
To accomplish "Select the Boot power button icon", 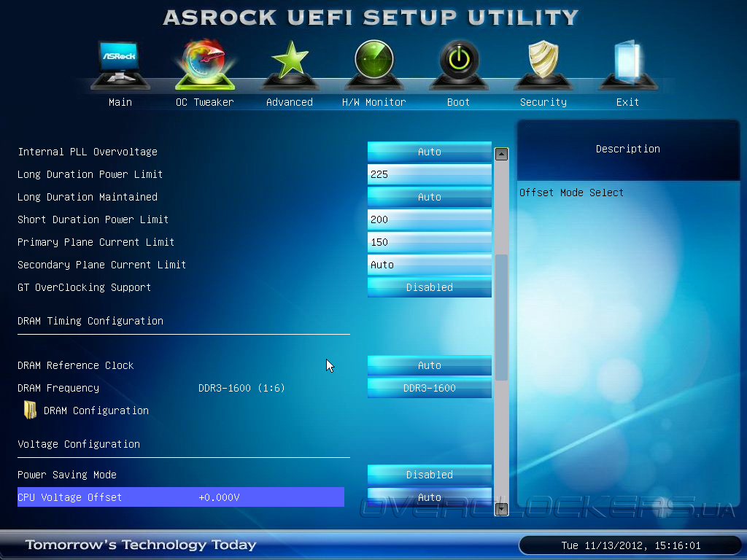I will (x=459, y=65).
